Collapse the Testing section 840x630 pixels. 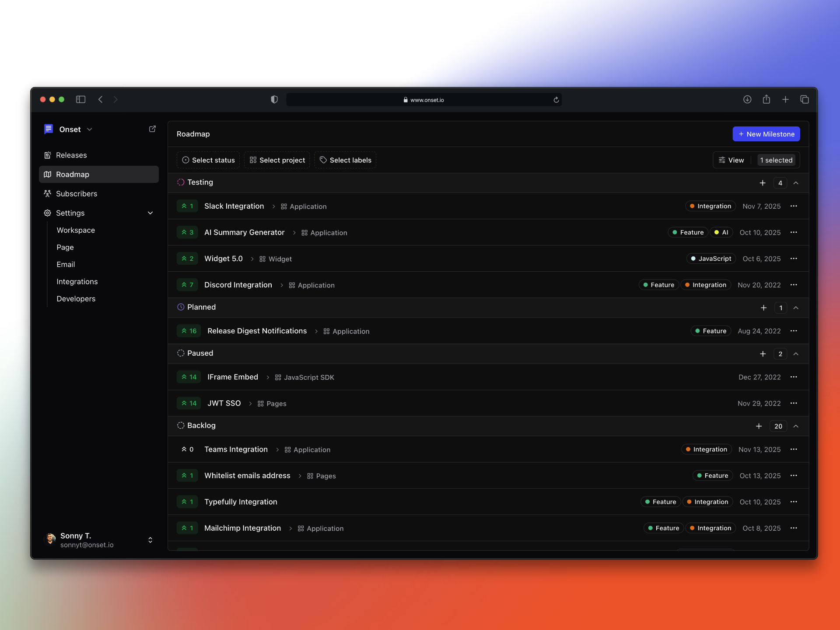click(x=796, y=183)
